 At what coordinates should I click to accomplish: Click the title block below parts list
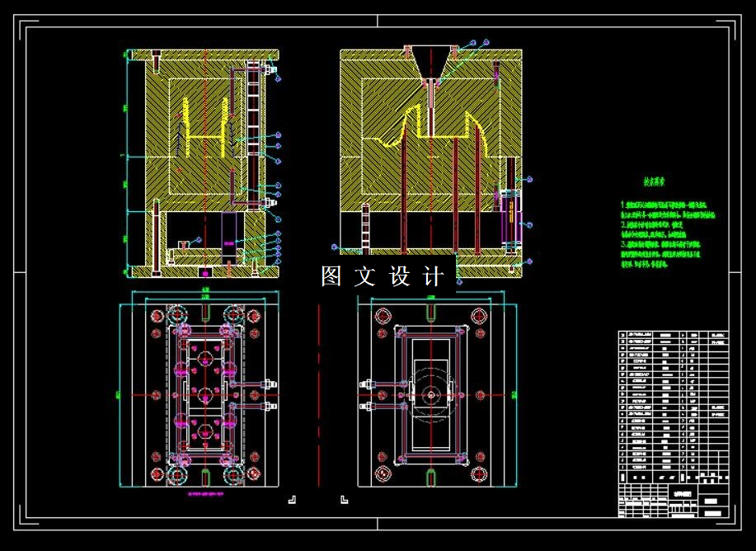[x=674, y=501]
